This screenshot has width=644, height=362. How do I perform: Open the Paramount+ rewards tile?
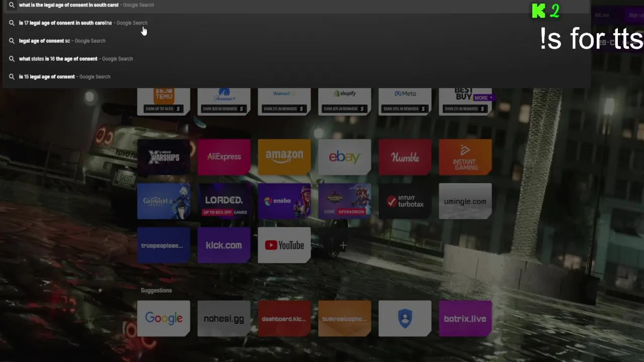224,101
